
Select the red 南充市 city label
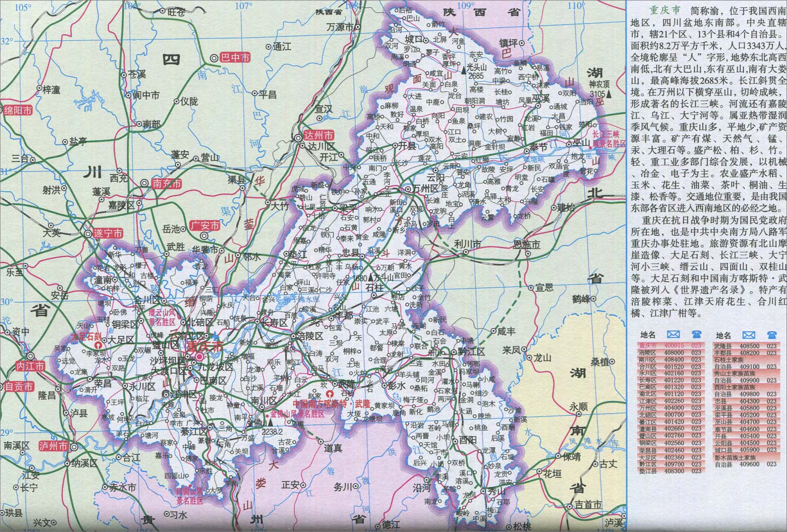point(167,184)
